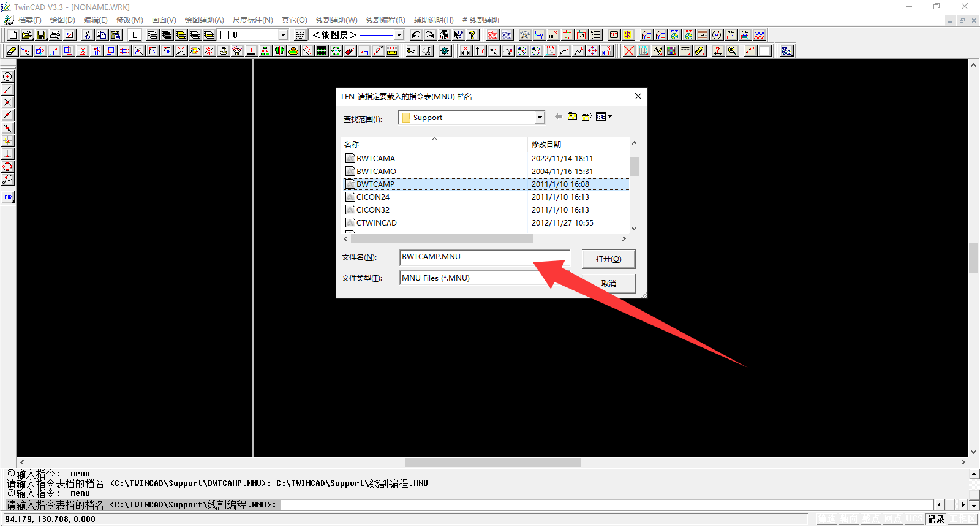Click the New file toolbar icon
Screen dimensions: 980x527
(x=13, y=35)
